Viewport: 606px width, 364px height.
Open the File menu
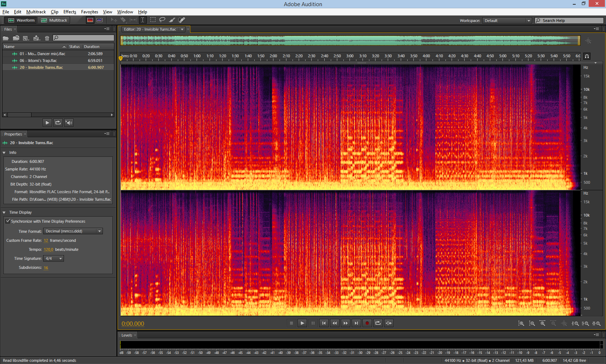[x=6, y=12]
